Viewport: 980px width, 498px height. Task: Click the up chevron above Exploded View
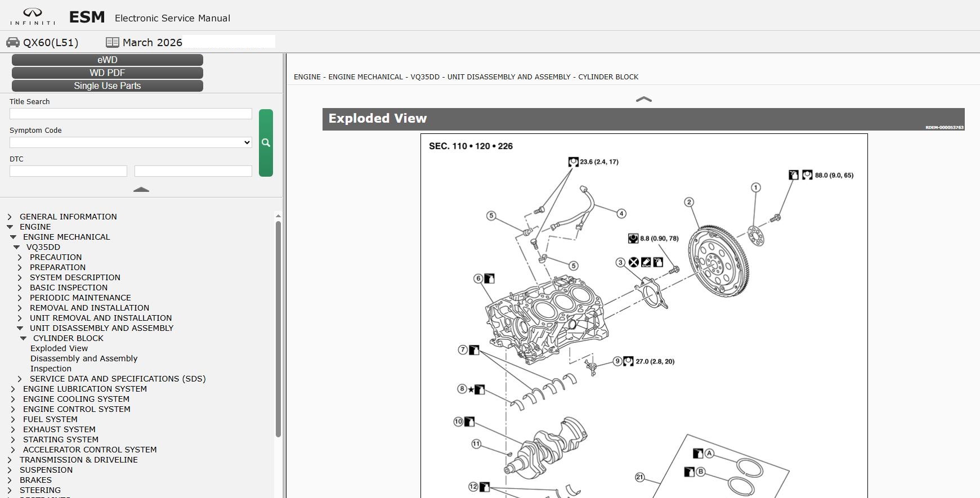coord(643,99)
